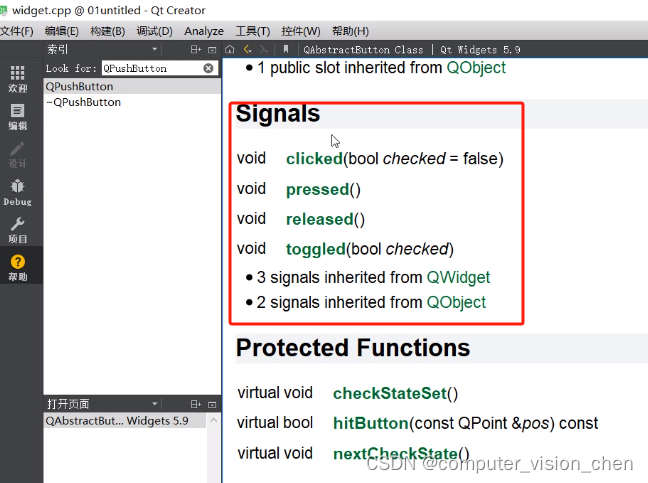Open the checkStateSet function link

pyautogui.click(x=390, y=393)
